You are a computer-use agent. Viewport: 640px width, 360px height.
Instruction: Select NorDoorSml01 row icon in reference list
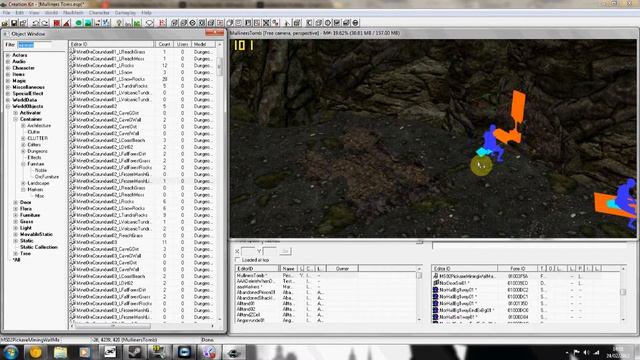(436, 283)
